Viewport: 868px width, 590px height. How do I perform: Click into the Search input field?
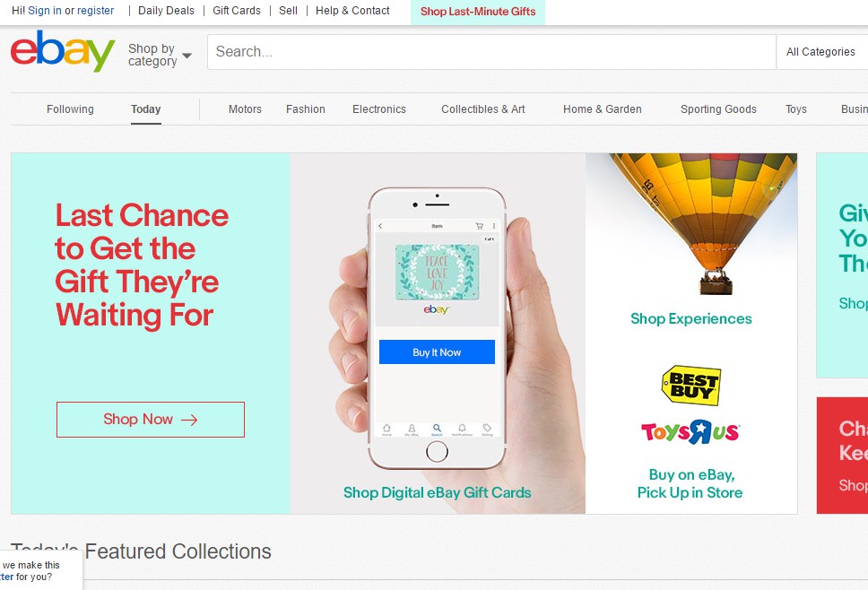(491, 52)
